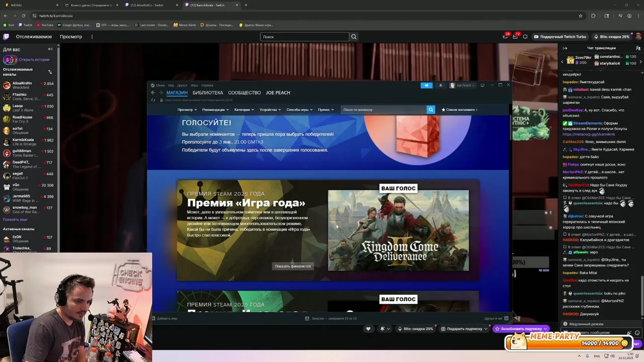
Task: Open Steam 'Рекомендации' dropdown
Action: coord(215,110)
